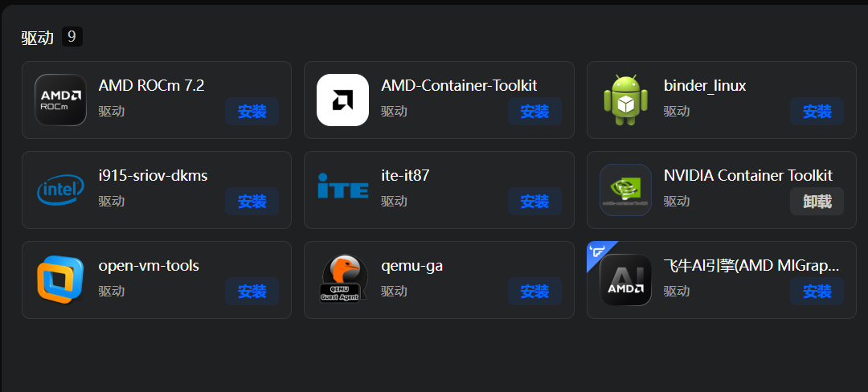Viewport: 868px width, 392px height.
Task: Install the AMD ROCm 7.2 driver
Action: pos(252,112)
